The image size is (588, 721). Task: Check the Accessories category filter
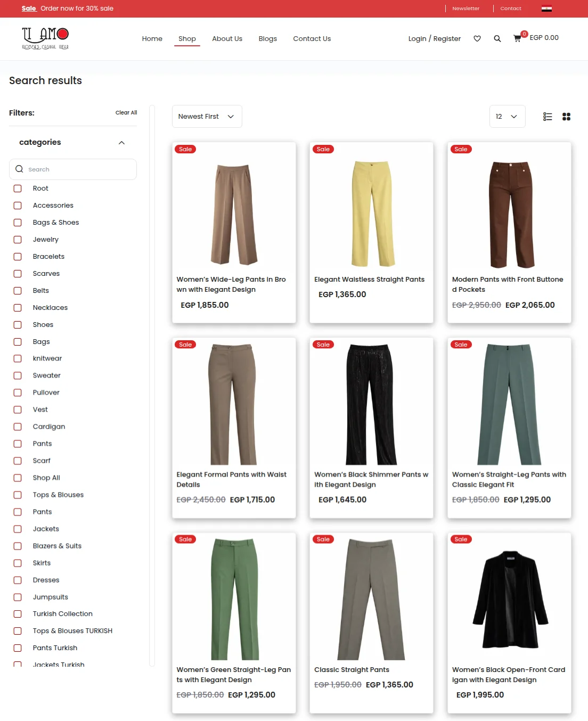[18, 206]
